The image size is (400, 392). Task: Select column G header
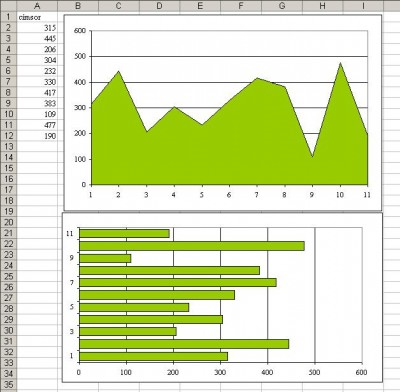coord(282,6)
